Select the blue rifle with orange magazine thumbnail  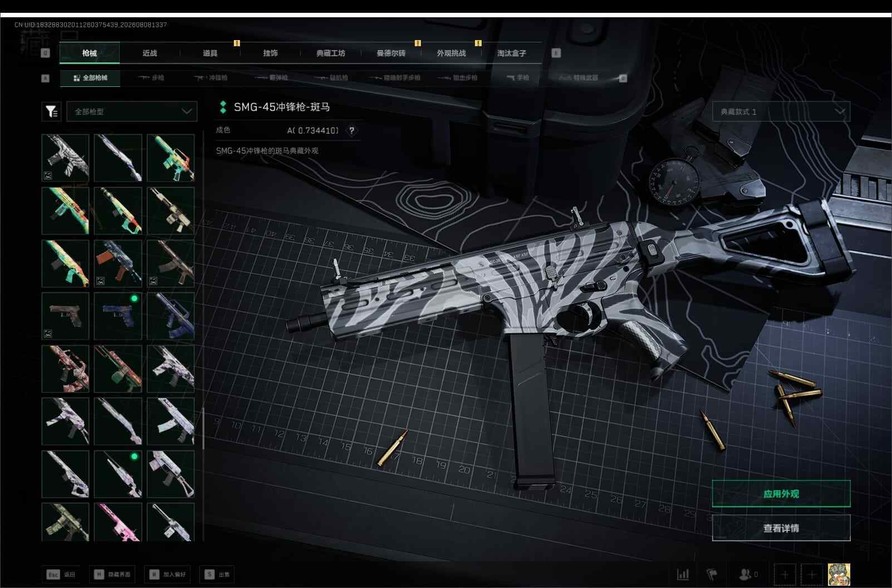click(118, 263)
